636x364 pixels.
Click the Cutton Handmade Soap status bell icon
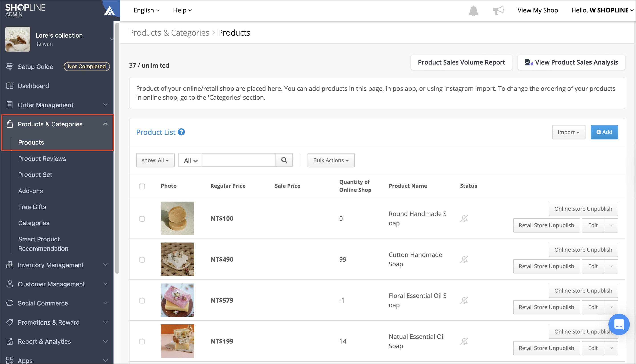[464, 259]
